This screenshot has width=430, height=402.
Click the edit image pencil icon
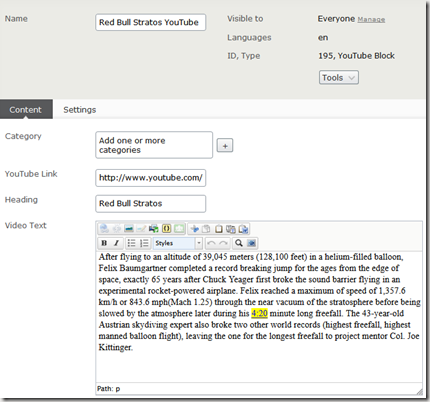(141, 229)
